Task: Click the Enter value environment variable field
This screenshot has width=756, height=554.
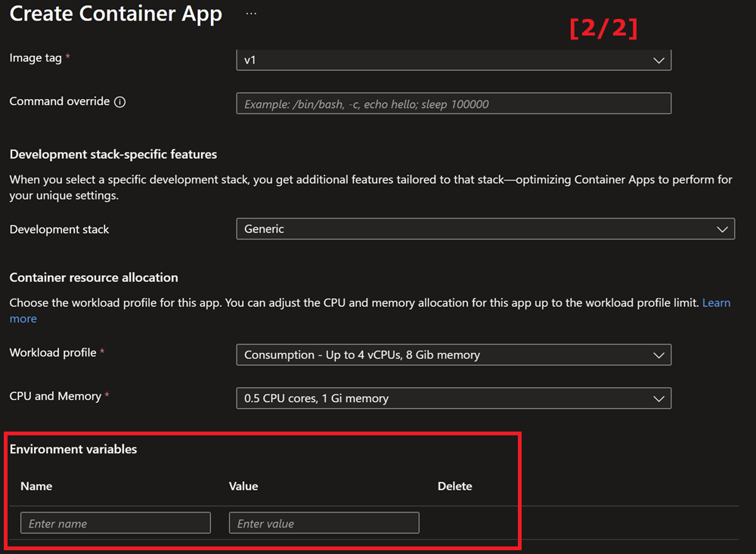Action: 324,522
